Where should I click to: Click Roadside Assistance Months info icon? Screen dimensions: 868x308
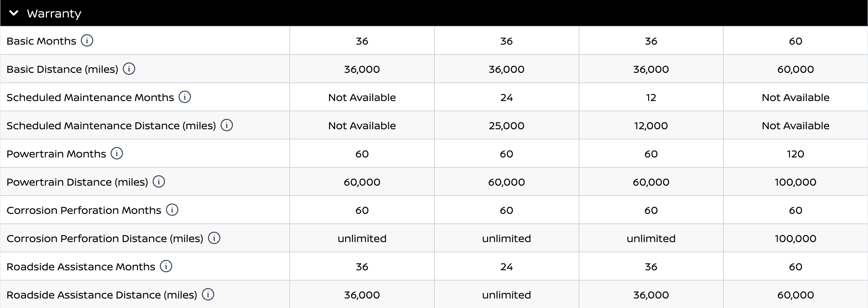pos(166,266)
